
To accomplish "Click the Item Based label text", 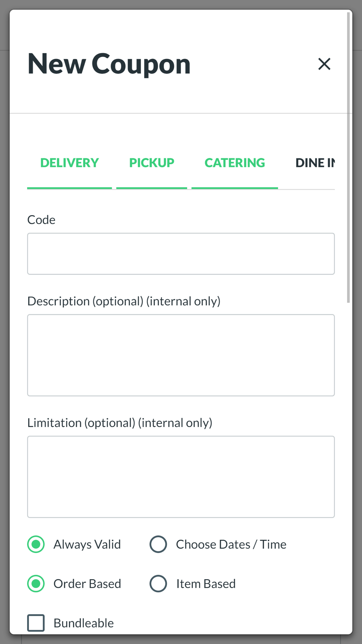I will (206, 584).
